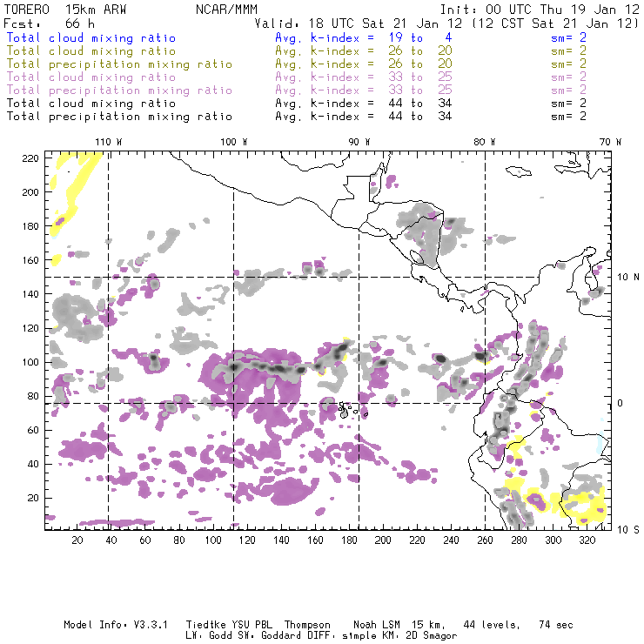
Task: Click the 'YSU PBL' footer text
Action: click(x=252, y=625)
